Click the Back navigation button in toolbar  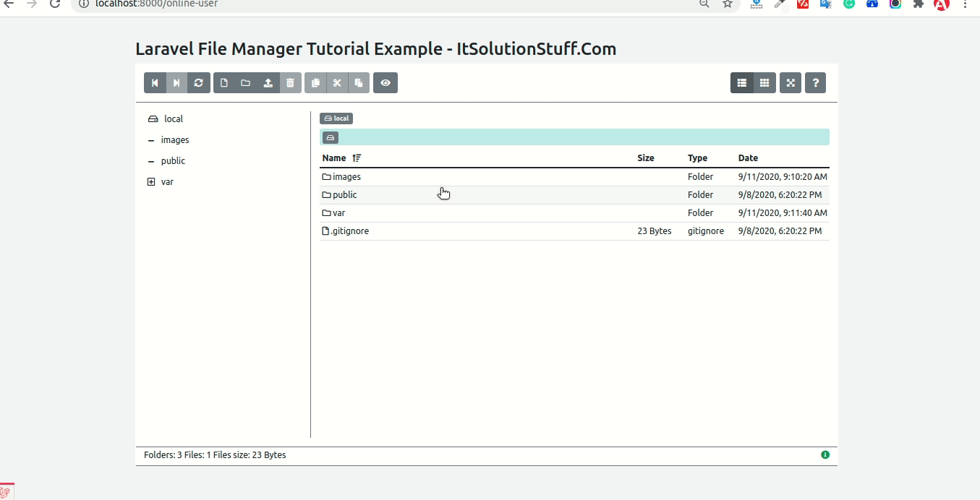(x=155, y=83)
